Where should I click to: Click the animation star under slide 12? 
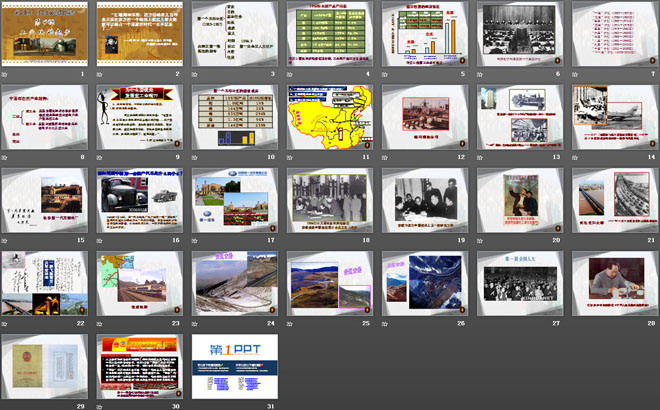click(385, 157)
